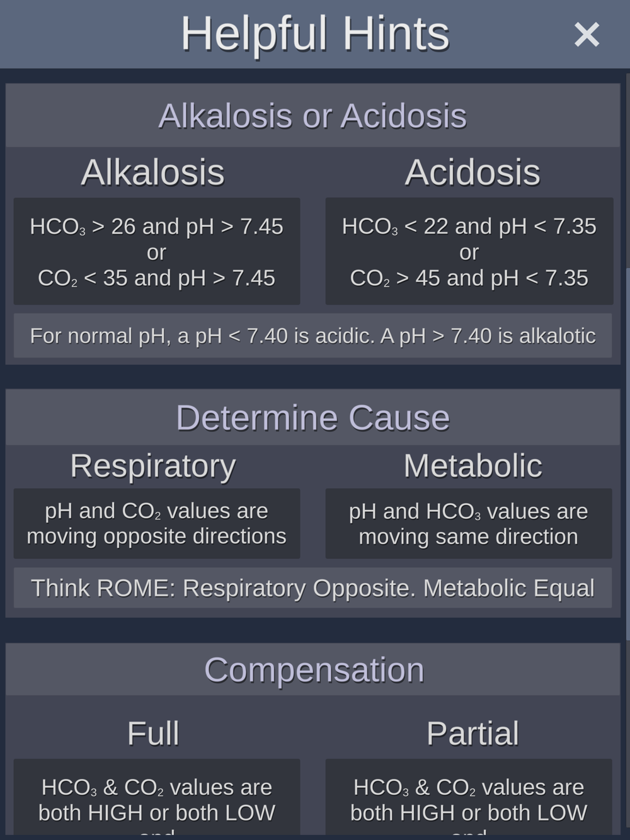
Task: Click the Helpful Hints title
Action: [315, 34]
